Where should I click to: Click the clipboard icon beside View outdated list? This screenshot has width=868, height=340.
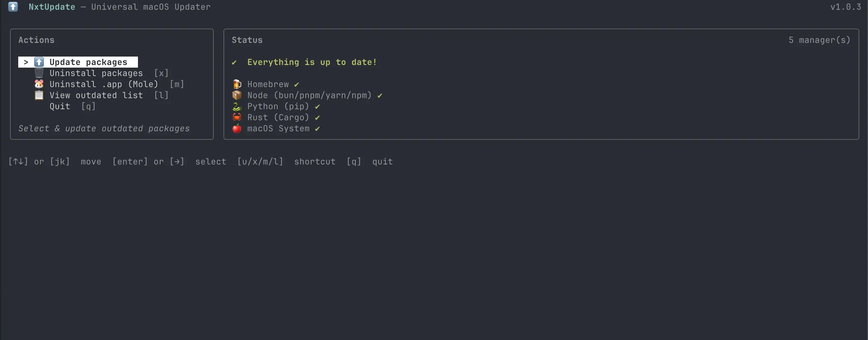[x=39, y=95]
